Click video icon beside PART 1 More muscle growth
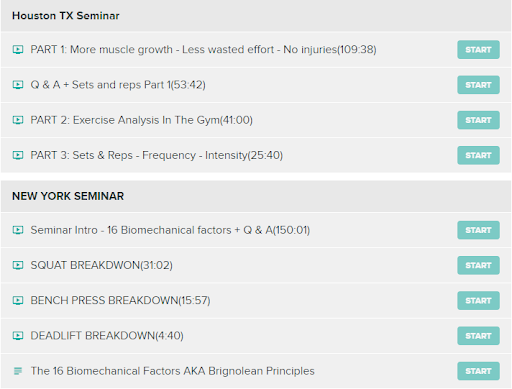The image size is (512, 389). tap(18, 50)
